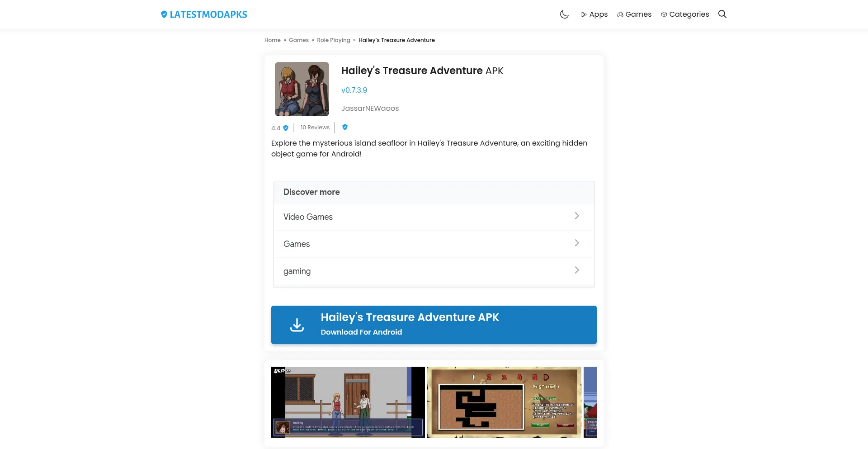
Task: Open the Dust Mine map screenshot
Action: click(x=504, y=402)
